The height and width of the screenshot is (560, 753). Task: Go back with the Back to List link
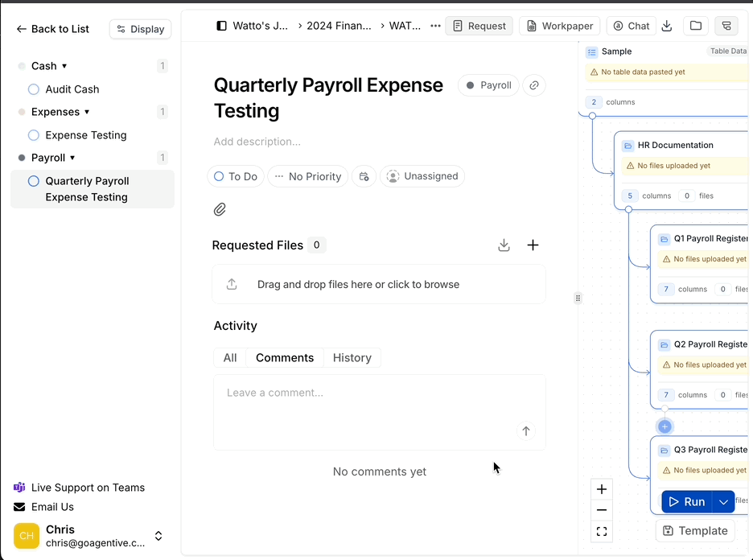(x=51, y=28)
